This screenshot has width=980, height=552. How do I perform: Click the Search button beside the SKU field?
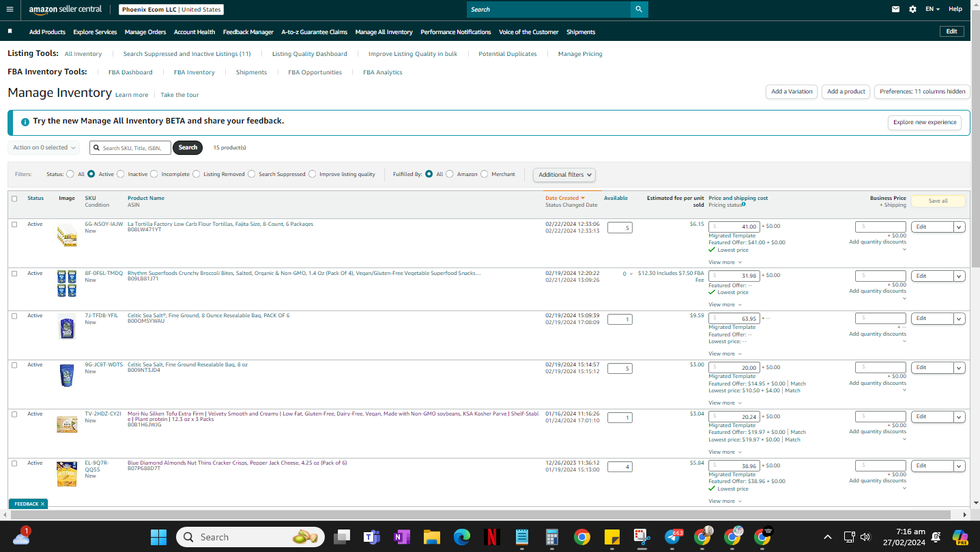[188, 147]
